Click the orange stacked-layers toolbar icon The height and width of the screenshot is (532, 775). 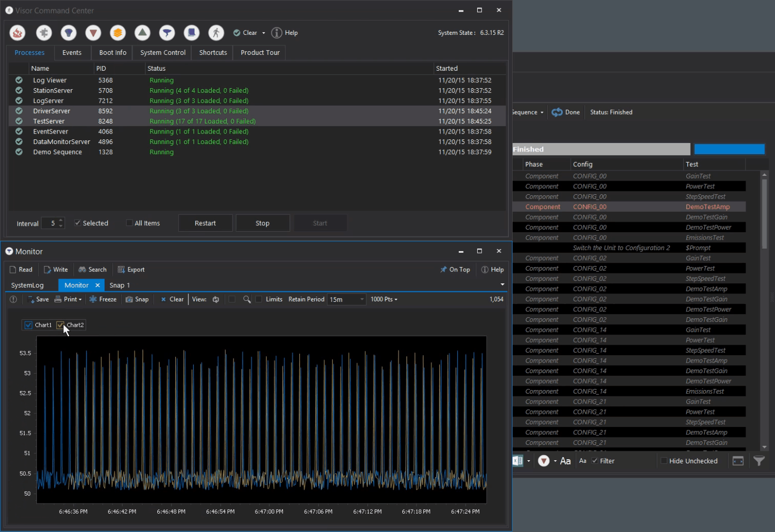pyautogui.click(x=117, y=33)
